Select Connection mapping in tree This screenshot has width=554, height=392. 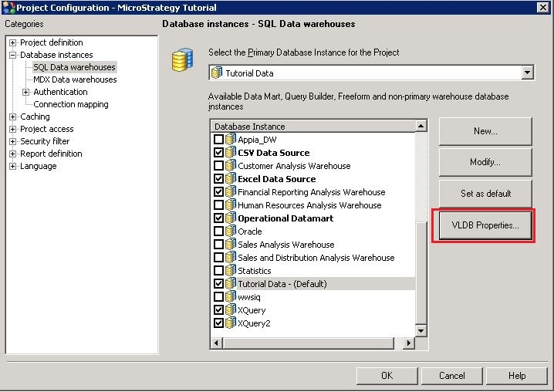71,104
